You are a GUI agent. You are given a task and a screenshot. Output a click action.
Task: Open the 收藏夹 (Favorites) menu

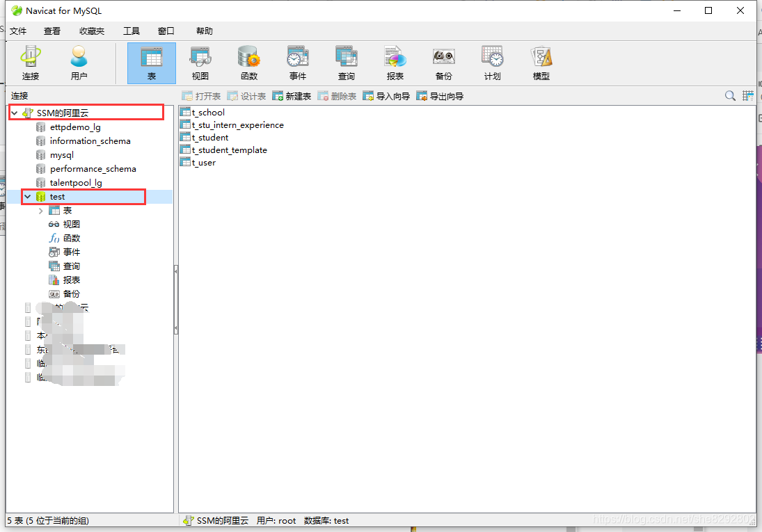pos(92,31)
